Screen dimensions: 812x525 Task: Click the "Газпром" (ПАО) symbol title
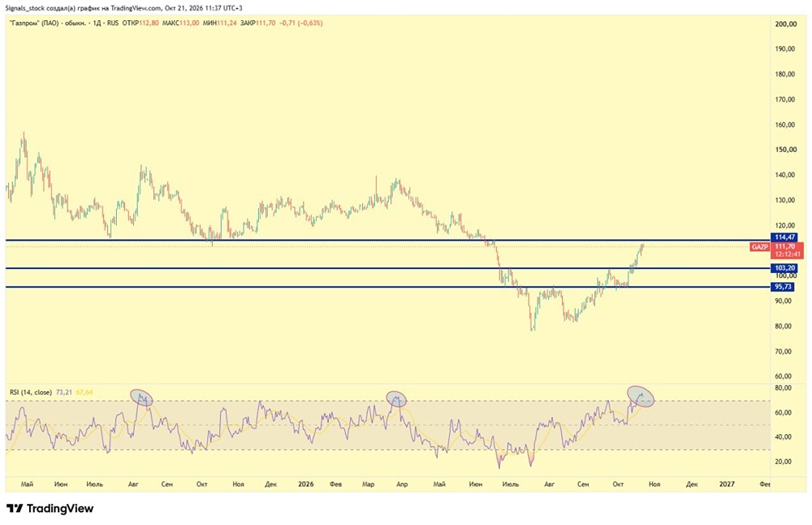click(47, 24)
